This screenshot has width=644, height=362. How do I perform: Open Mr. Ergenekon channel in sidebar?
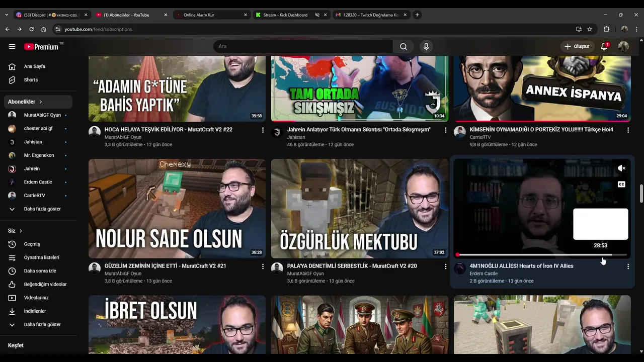39,155
